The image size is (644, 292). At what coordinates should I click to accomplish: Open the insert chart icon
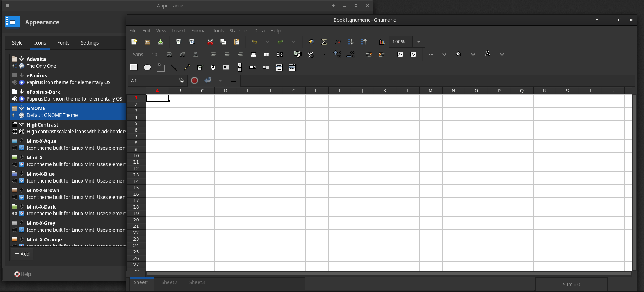coord(382,42)
